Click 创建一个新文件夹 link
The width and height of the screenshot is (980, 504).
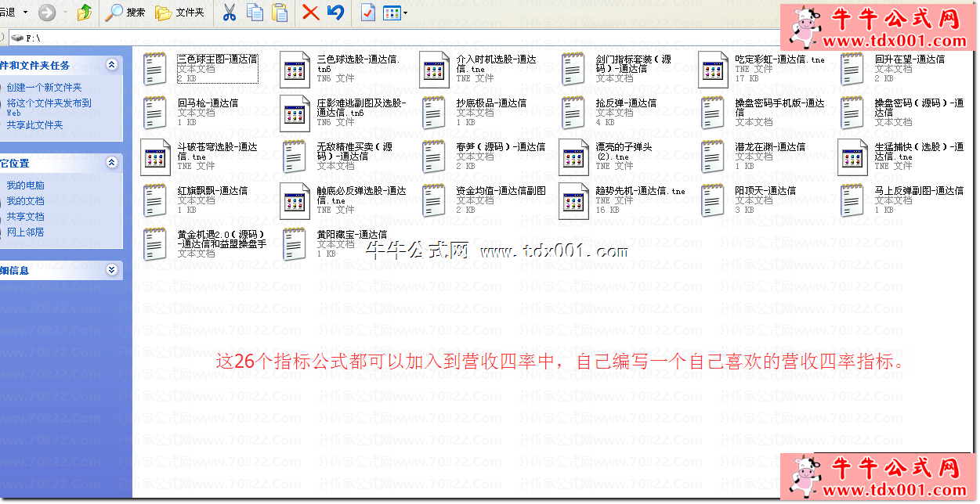pyautogui.click(x=44, y=88)
